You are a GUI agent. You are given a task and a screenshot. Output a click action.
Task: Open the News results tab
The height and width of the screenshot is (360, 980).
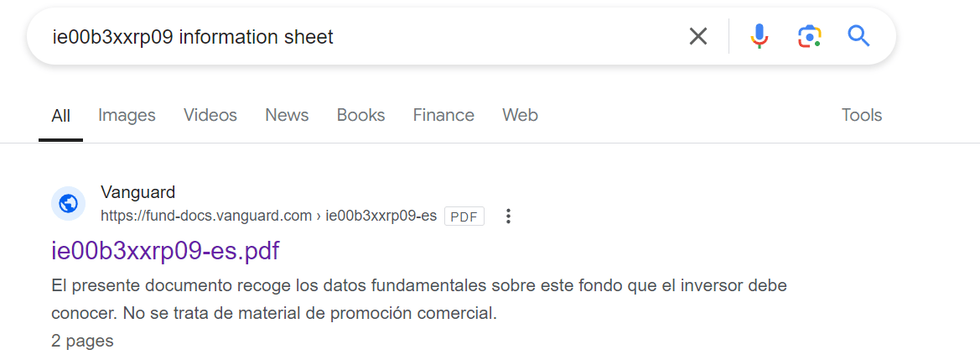coord(287,115)
